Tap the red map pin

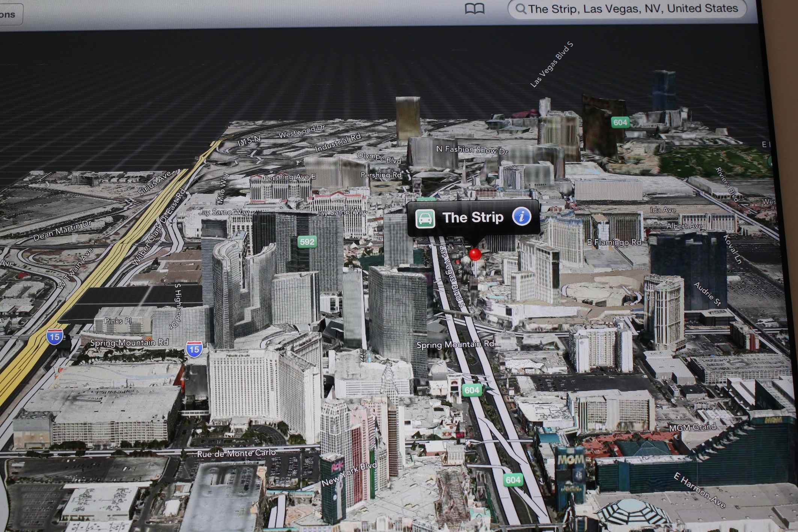point(475,255)
